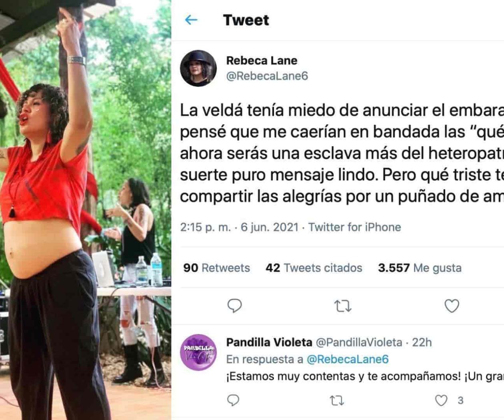View the 42 Tweets citados

click(314, 268)
